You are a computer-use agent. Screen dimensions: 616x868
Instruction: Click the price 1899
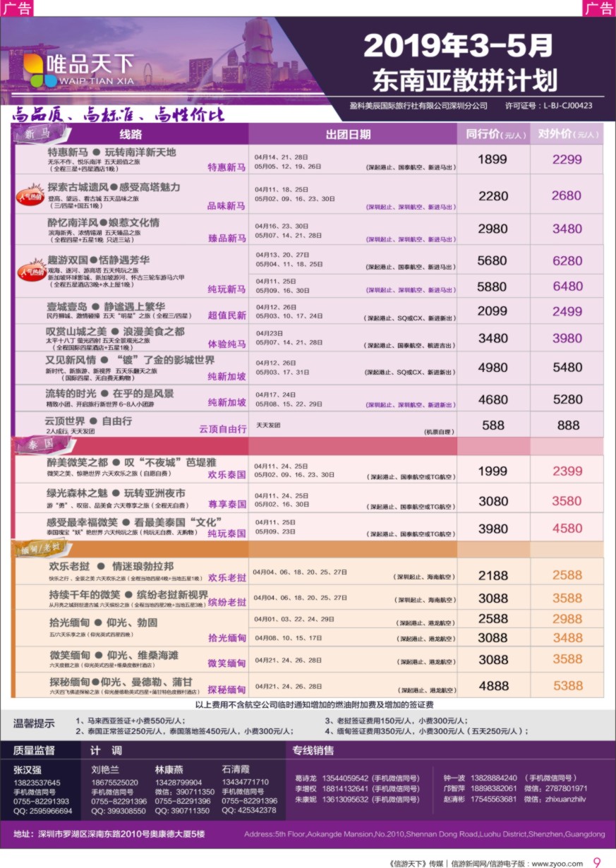tap(493, 159)
